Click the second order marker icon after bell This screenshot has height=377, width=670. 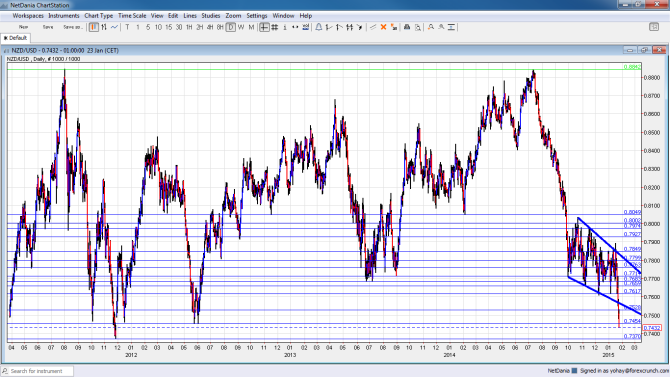339,27
